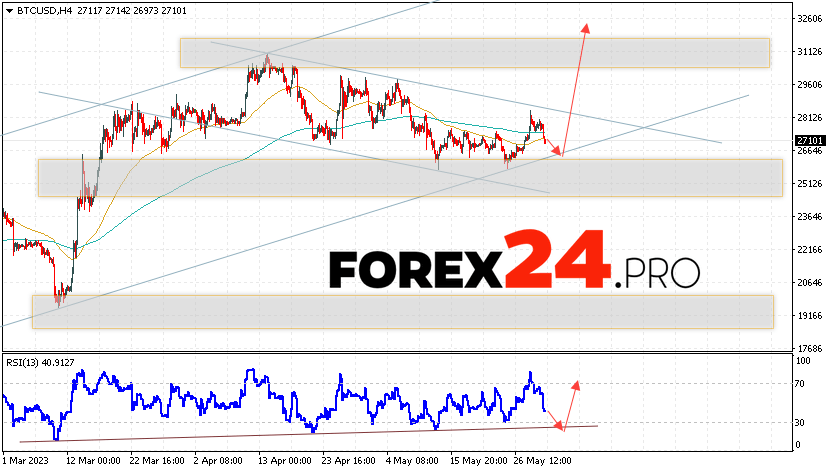Select the upper resistance zone near 31126
Screen dimensions: 833x472
click(474, 53)
